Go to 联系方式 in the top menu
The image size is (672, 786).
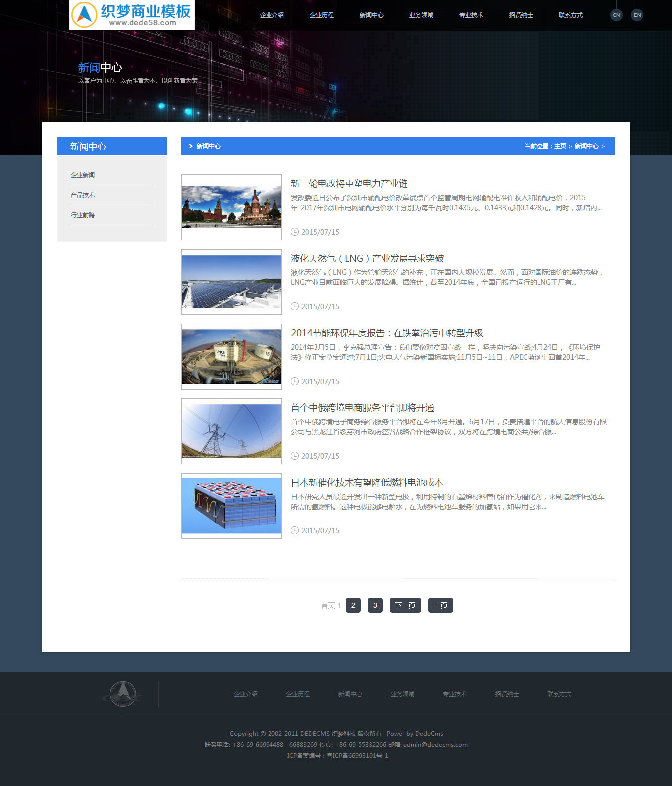571,15
